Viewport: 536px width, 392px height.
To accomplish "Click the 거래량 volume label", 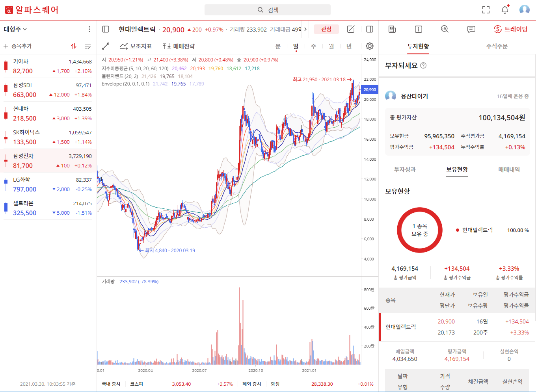I will pyautogui.click(x=108, y=282).
